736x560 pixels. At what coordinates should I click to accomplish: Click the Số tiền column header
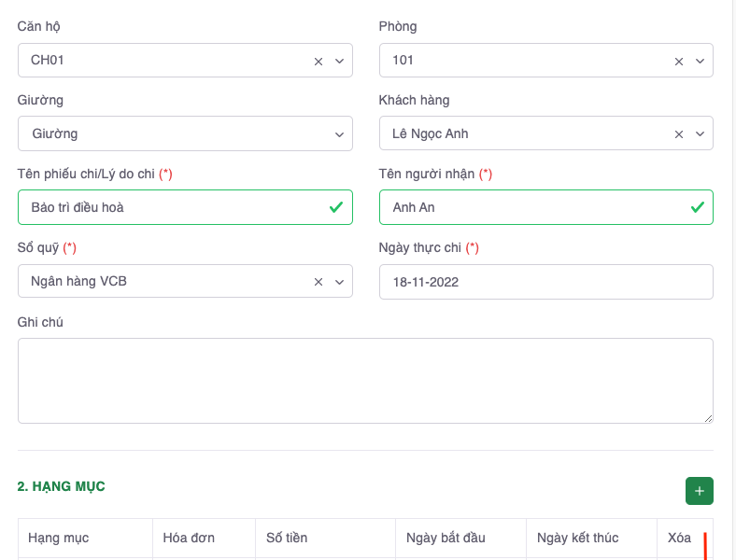[287, 538]
